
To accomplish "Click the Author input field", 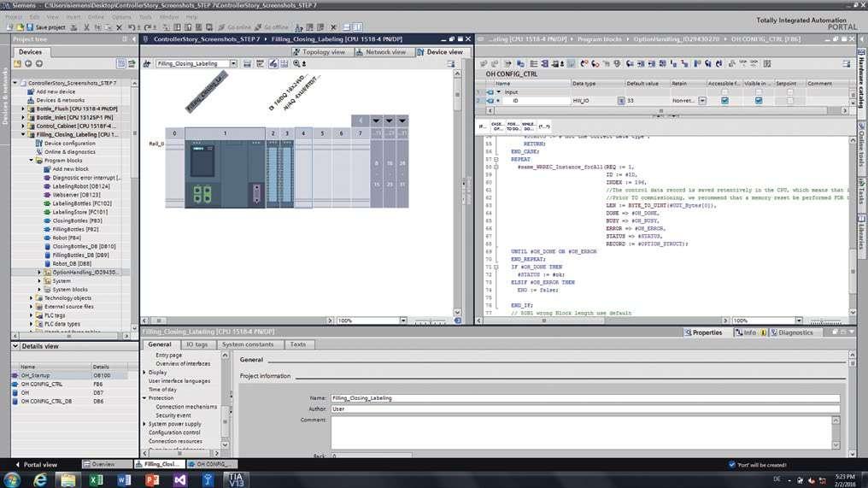I will 585,409.
